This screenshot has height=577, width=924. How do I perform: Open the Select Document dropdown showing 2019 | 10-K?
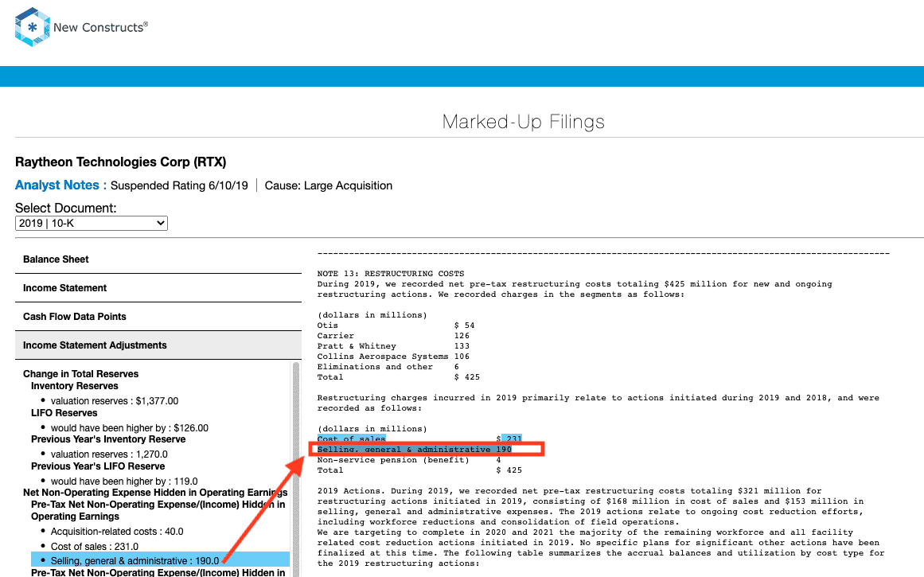[x=92, y=224]
